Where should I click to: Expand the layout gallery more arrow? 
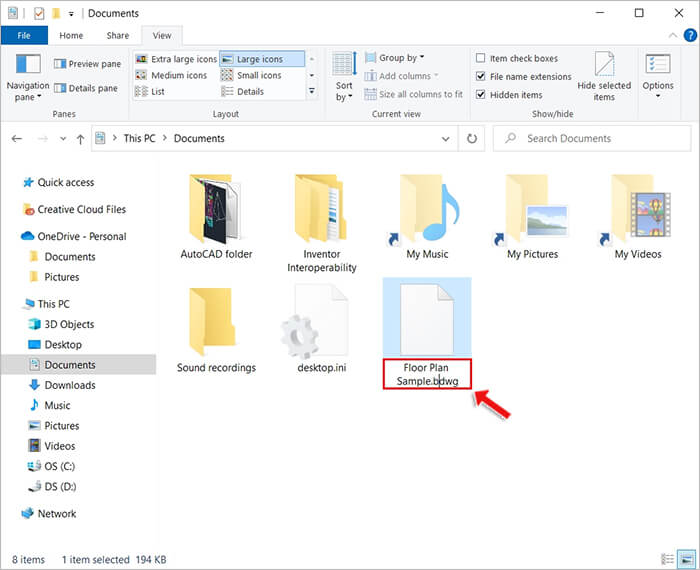pyautogui.click(x=311, y=92)
